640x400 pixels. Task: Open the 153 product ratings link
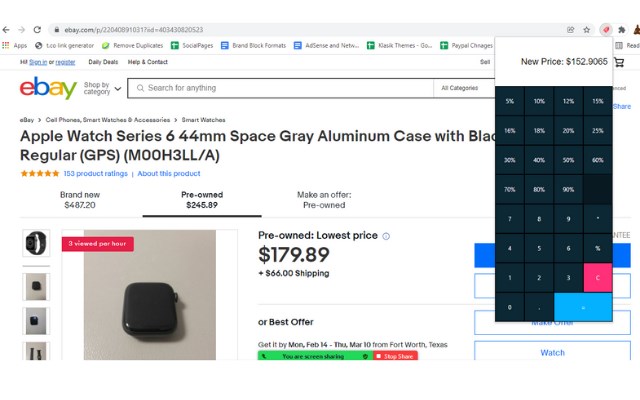[95, 173]
